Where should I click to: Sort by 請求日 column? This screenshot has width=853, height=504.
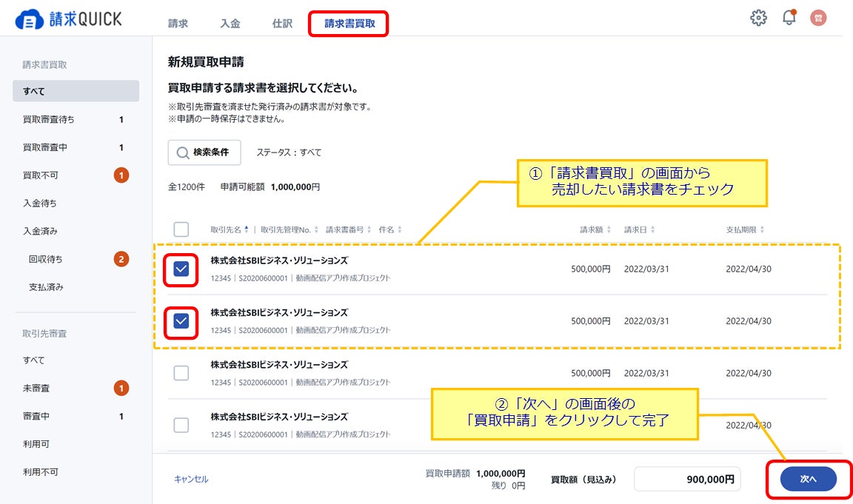(x=639, y=229)
